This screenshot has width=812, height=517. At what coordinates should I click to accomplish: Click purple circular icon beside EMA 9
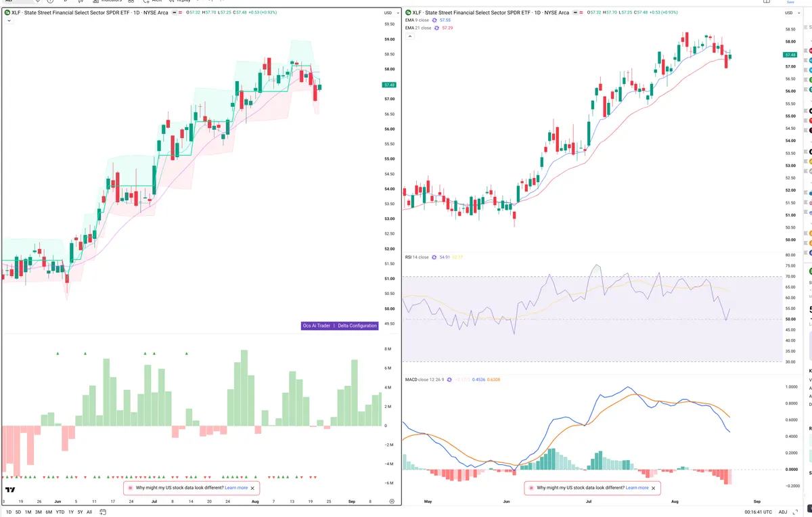coord(435,20)
